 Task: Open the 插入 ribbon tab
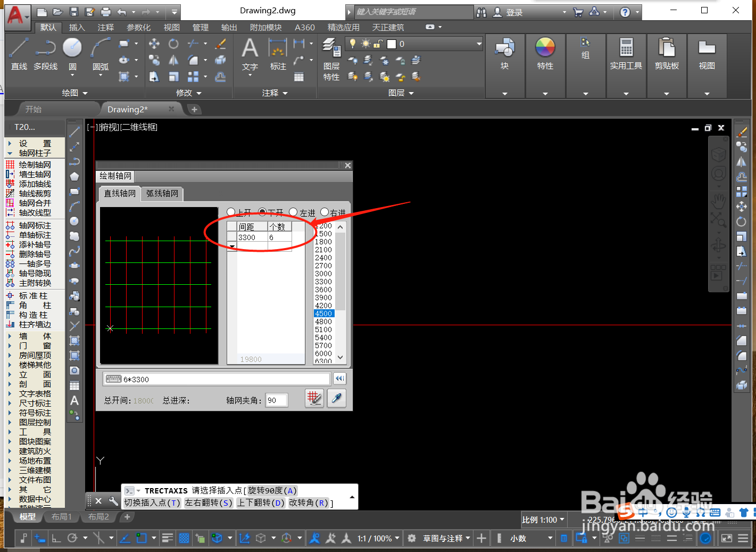point(77,27)
